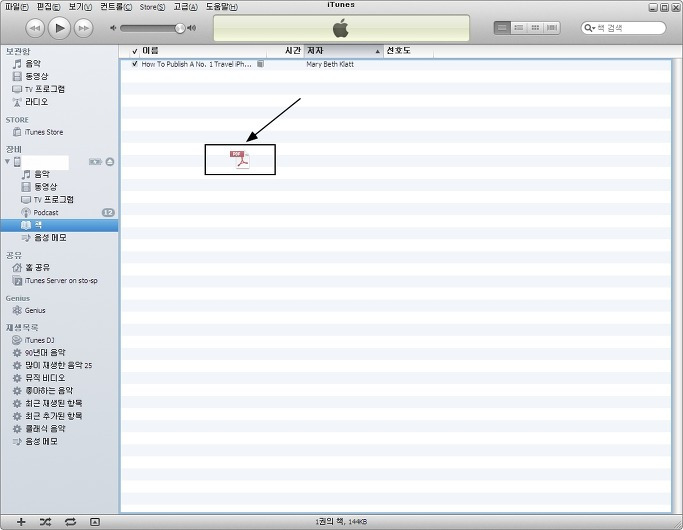This screenshot has width=683, height=530.
Task: Select 책 under the device
Action: 59,225
